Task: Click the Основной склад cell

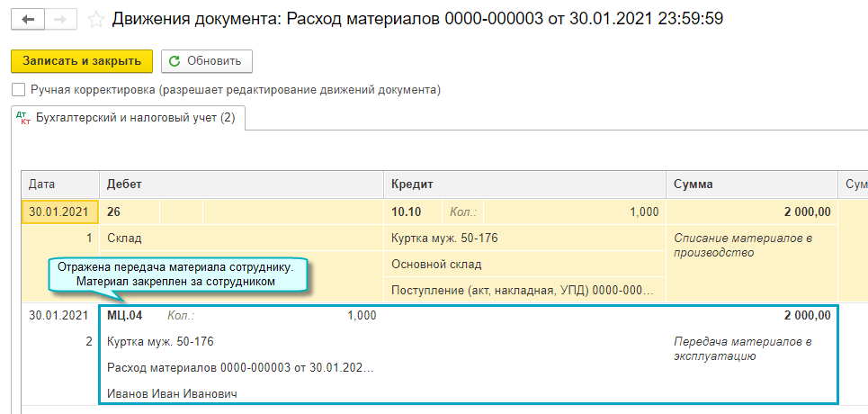Action: [x=436, y=265]
